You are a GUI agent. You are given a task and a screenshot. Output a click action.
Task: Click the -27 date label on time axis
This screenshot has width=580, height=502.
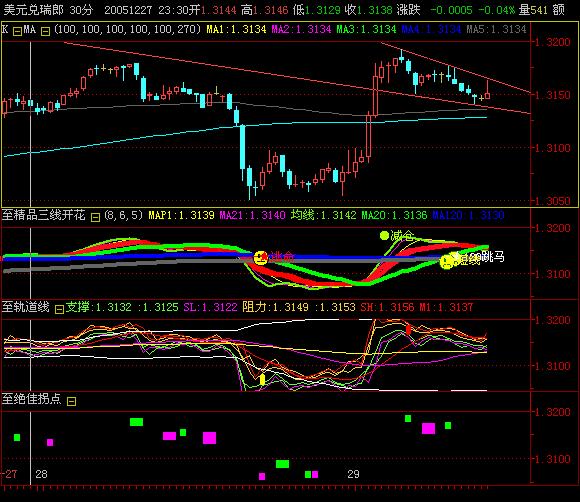[10, 474]
